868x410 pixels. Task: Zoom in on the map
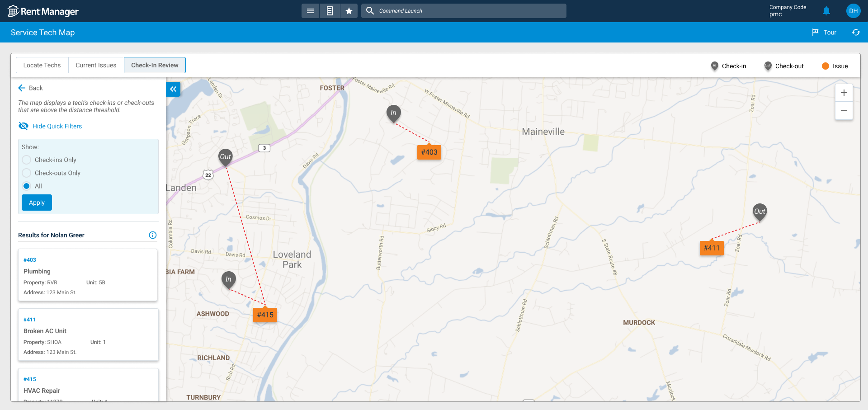point(844,93)
